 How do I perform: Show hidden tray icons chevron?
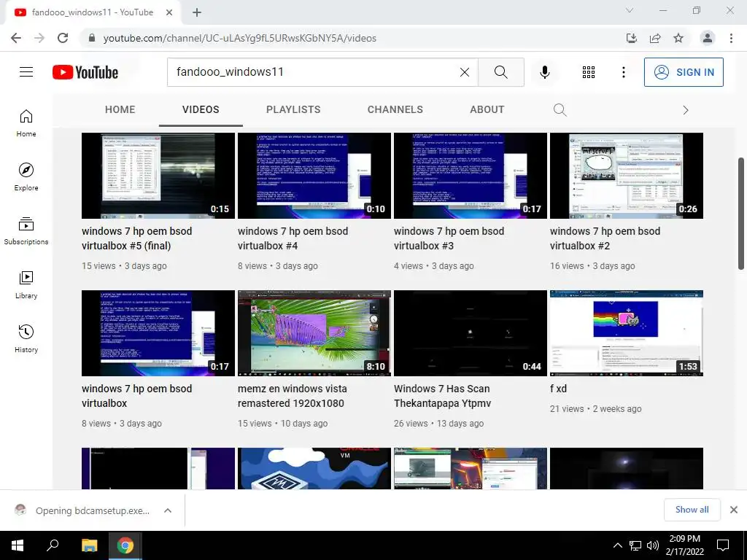pos(617,545)
